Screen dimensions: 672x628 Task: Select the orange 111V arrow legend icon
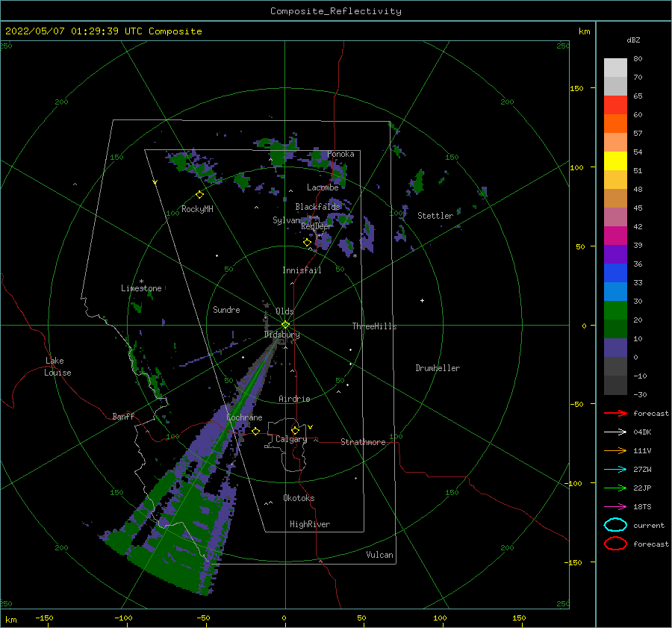pyautogui.click(x=615, y=450)
